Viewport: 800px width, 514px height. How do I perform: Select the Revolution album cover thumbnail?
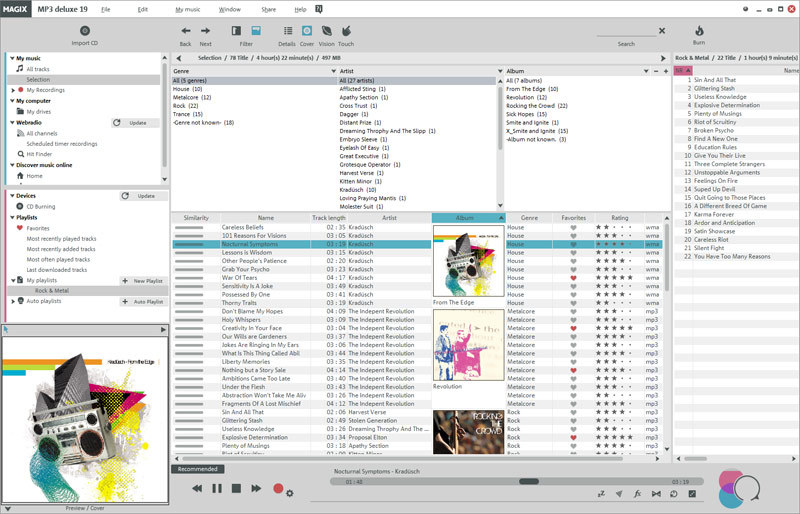[x=468, y=345]
